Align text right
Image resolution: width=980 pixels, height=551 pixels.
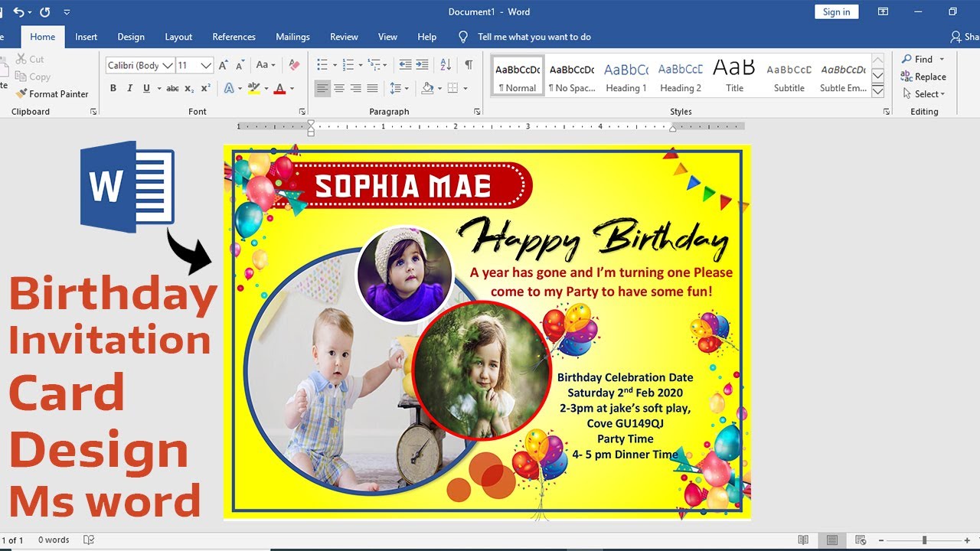click(x=356, y=88)
